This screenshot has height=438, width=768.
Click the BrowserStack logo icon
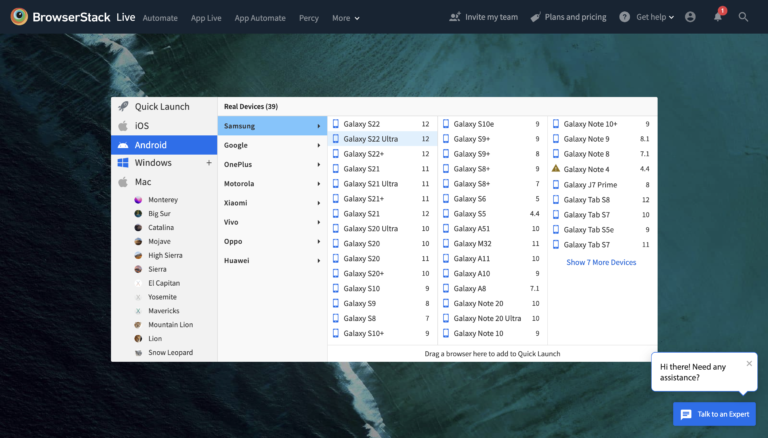[x=19, y=17]
